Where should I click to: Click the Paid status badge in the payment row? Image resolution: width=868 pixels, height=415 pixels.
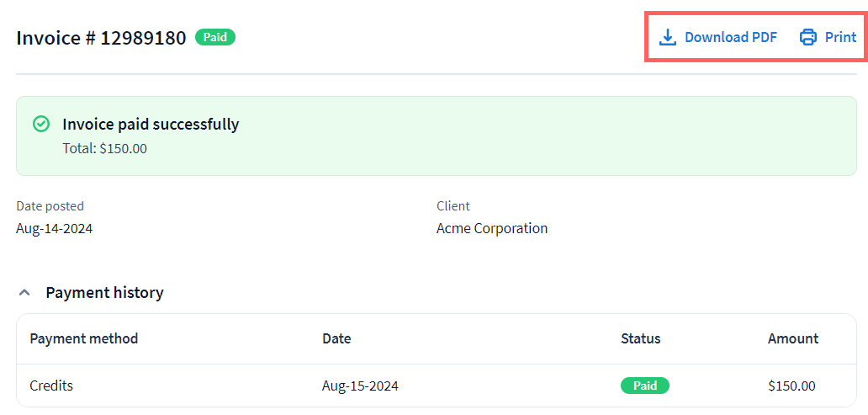[644, 386]
